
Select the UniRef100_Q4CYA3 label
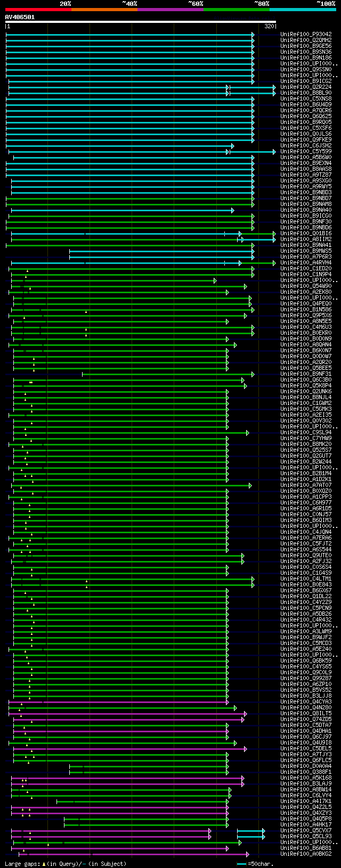tap(306, 702)
